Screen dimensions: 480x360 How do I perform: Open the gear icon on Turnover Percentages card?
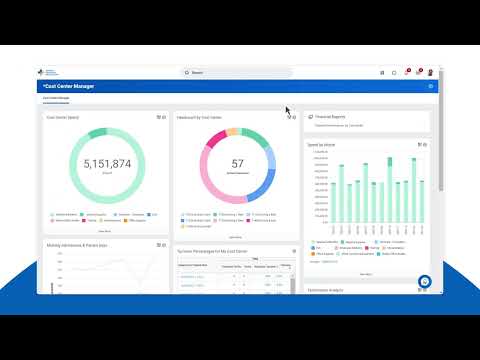coord(294,251)
